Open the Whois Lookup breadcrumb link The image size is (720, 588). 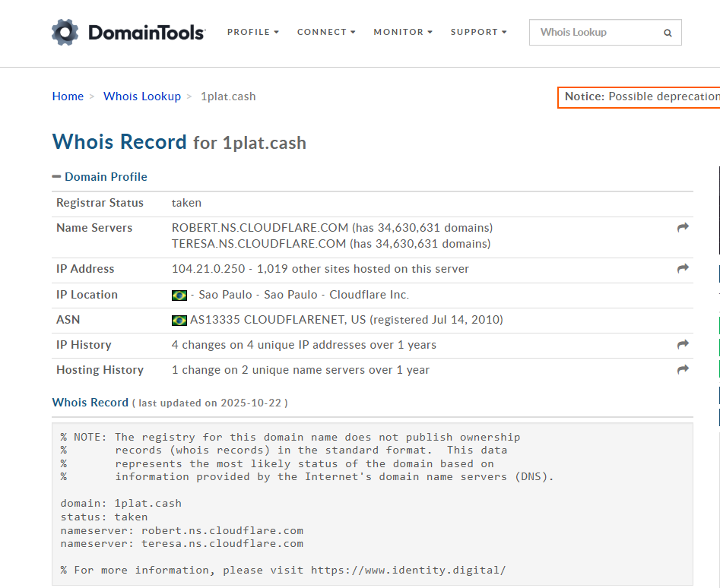coord(142,96)
